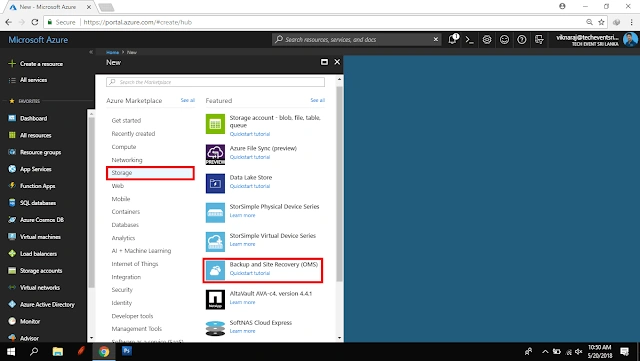Open Function Apps in sidebar

coord(38,186)
